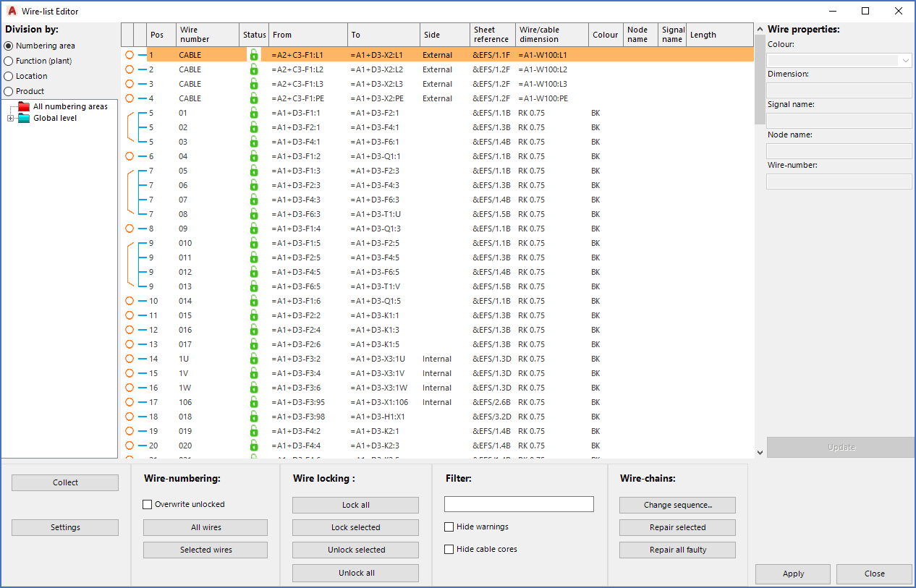The image size is (916, 588).
Task: Click into the Filter text field
Action: [x=518, y=503]
